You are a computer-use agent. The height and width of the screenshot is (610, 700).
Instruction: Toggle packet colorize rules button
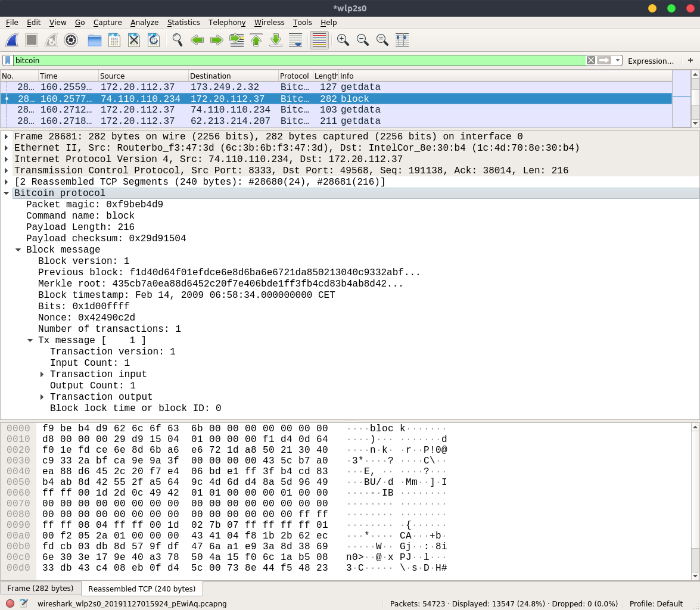click(319, 40)
